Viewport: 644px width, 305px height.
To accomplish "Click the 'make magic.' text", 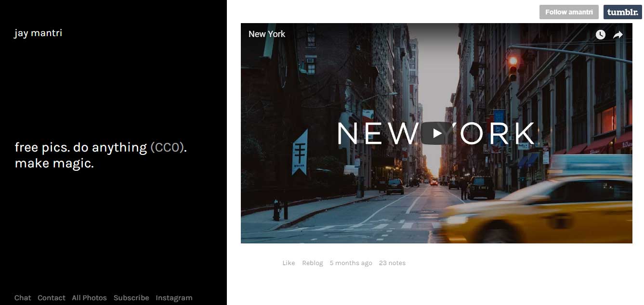I will [54, 163].
